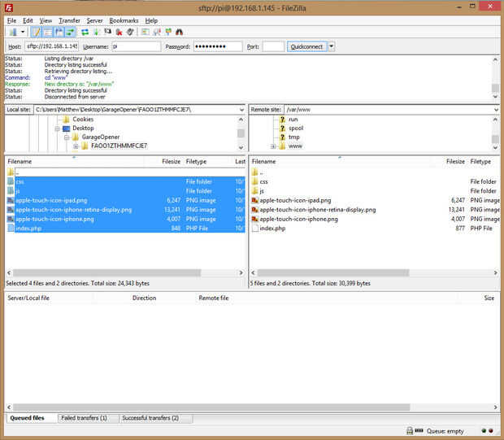This screenshot has height=440, width=504.
Task: Select the remote css folder icon
Action: click(x=255, y=181)
